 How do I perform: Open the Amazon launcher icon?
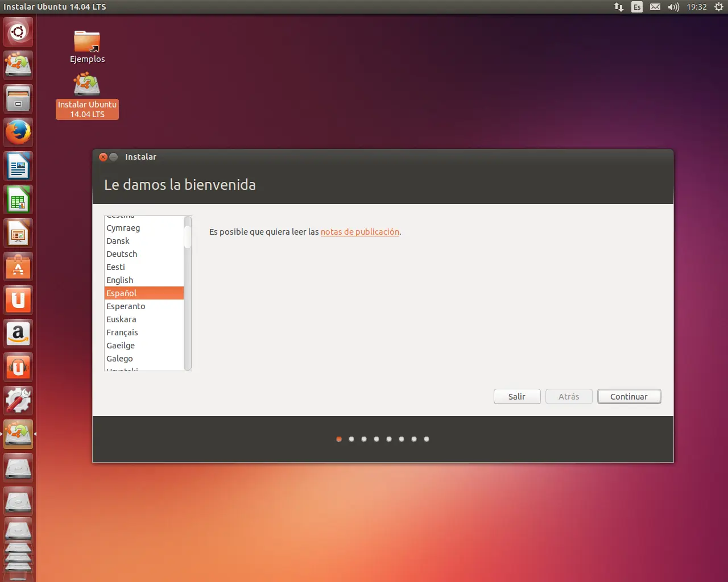coord(18,334)
